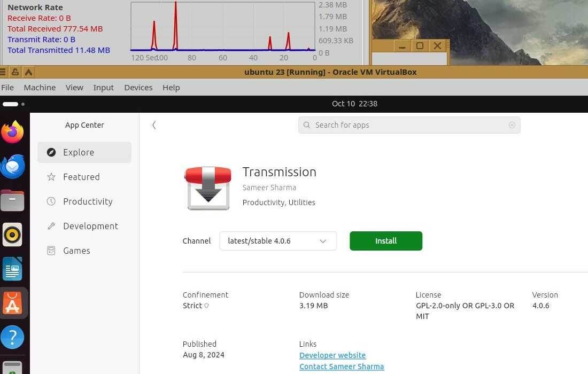Viewport: 588px width, 374px height.
Task: Open the Help question mark icon
Action: 12,337
